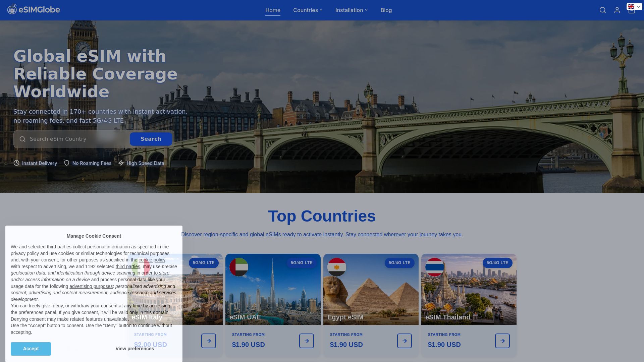Click the Egypt flag icon
Viewport: 644px width, 362px height.
coord(337,267)
